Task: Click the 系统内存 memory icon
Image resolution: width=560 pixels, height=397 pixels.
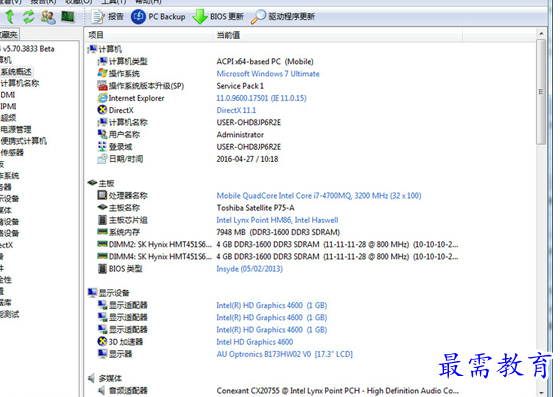Action: click(x=102, y=232)
